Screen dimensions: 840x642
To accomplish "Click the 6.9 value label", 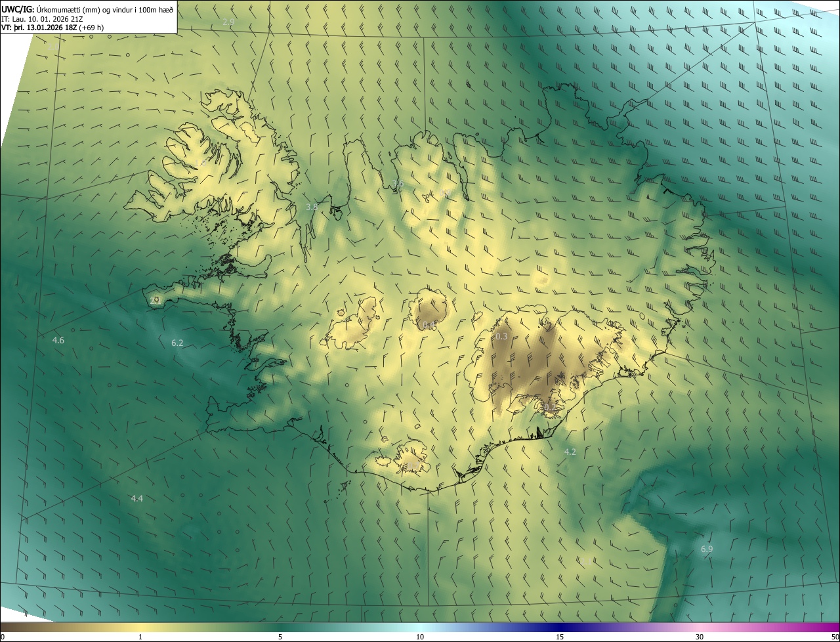I will pyautogui.click(x=707, y=549).
